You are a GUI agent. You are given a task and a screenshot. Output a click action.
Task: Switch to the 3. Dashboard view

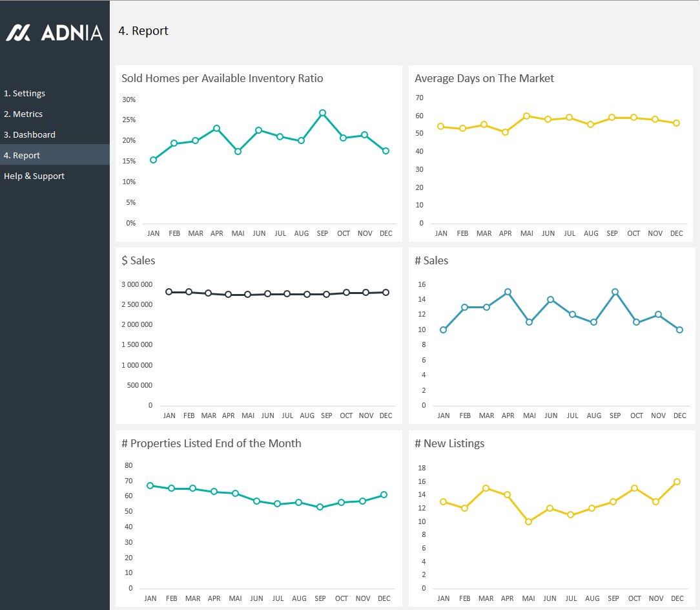(x=30, y=134)
